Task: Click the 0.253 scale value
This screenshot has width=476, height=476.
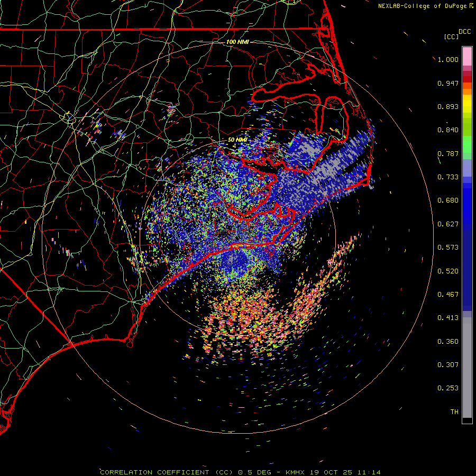Action: (448, 388)
